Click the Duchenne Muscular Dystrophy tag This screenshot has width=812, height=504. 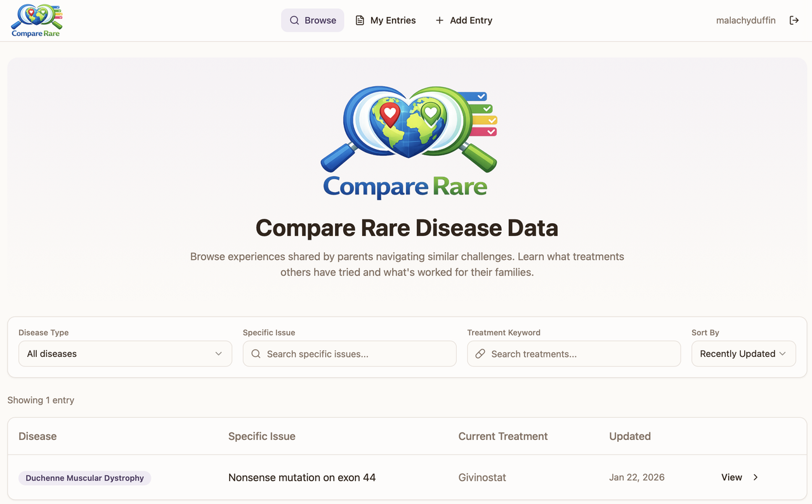click(85, 478)
